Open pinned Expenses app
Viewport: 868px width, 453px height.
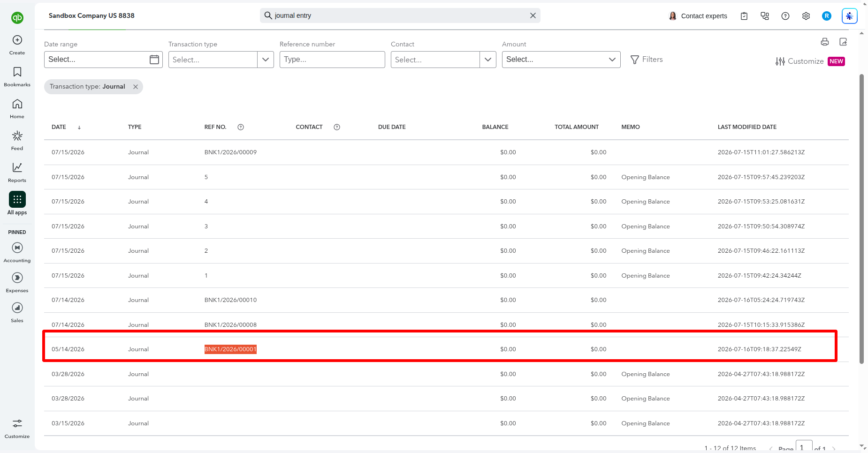tap(17, 283)
